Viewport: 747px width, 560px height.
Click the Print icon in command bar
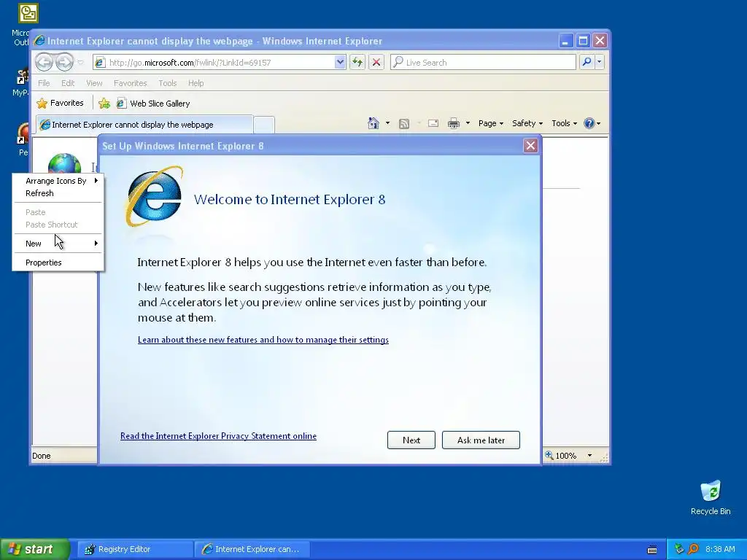coord(454,123)
